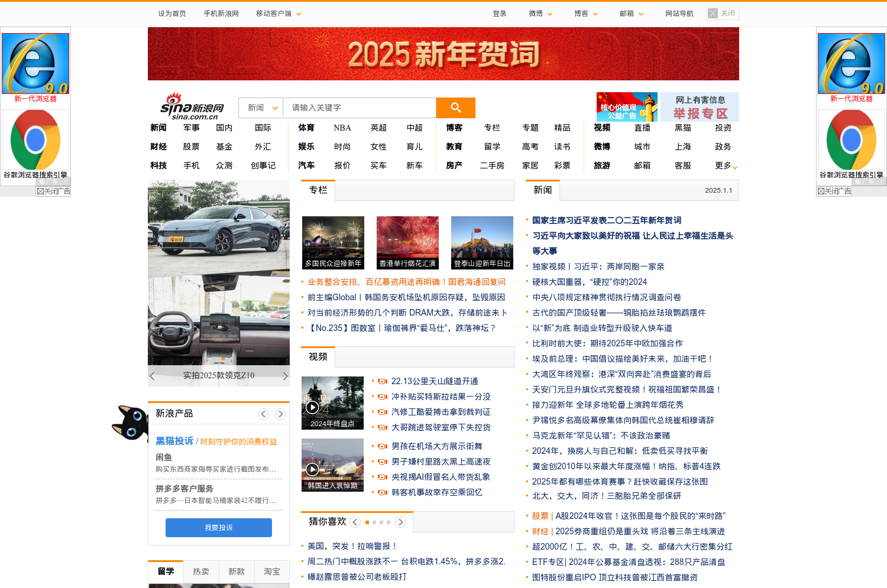
Task: Click video icon beside 央视揭AI假冒名人带货乱象
Action: point(383,477)
